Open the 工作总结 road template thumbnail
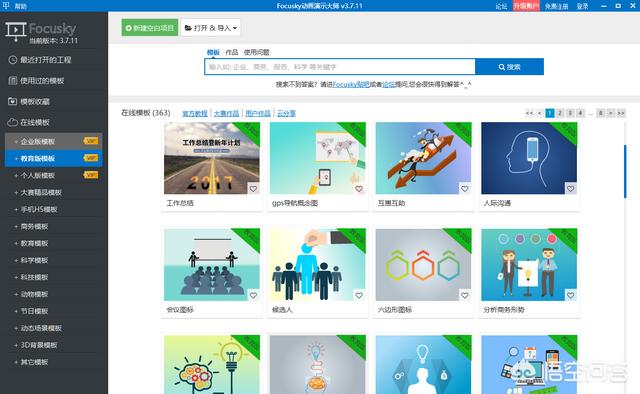 (x=211, y=158)
